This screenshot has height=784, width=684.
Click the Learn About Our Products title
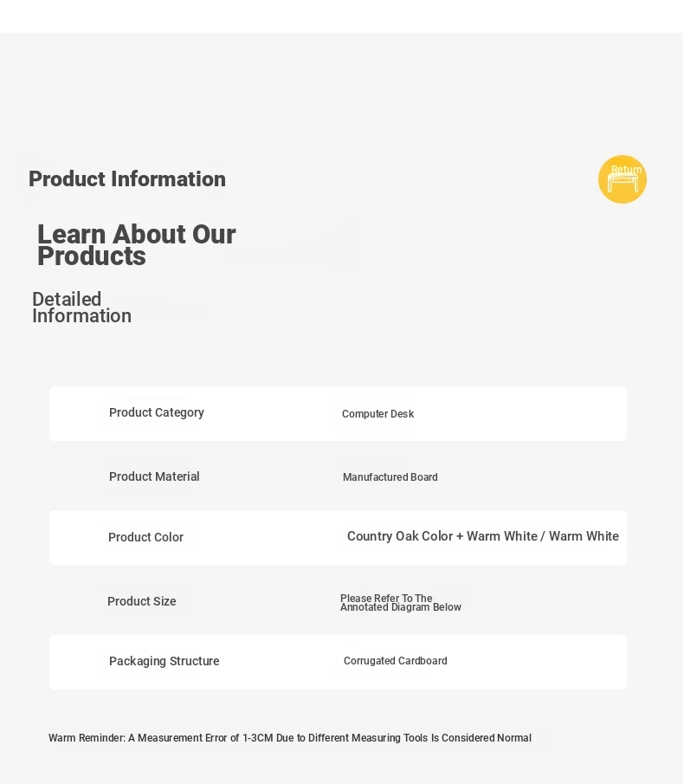click(137, 245)
